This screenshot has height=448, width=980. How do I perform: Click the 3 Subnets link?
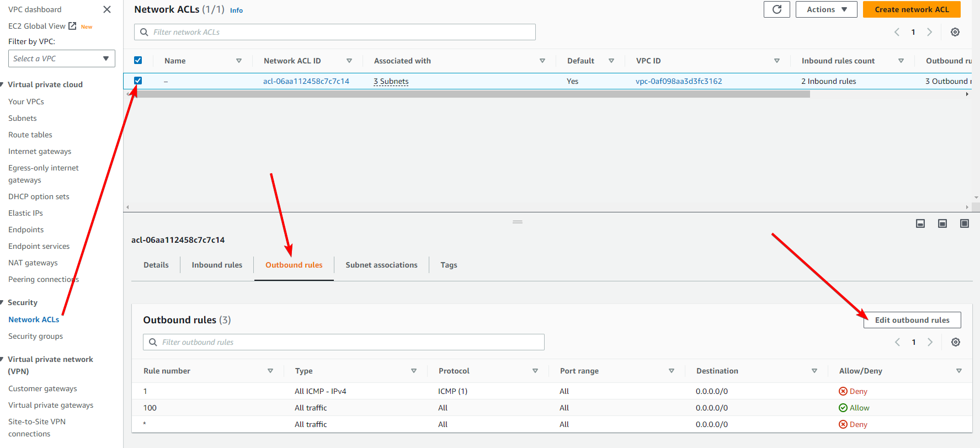pos(391,81)
